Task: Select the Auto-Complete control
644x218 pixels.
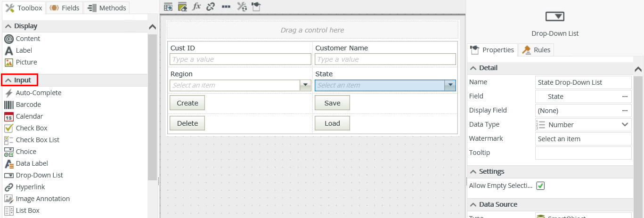Action: click(x=38, y=93)
